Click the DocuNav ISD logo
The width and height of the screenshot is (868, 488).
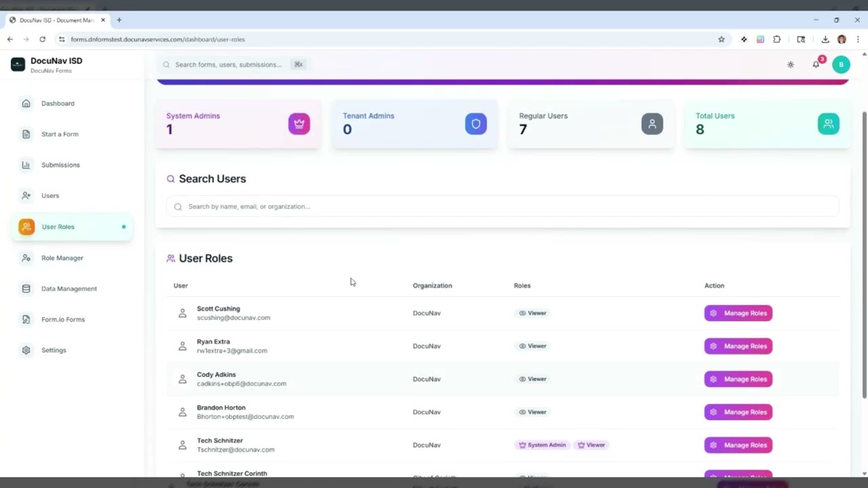[18, 64]
